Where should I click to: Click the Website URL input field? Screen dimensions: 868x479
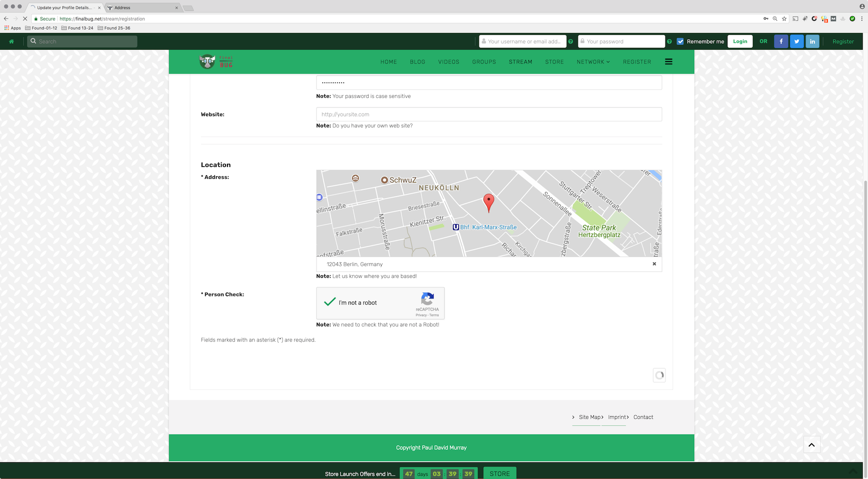pyautogui.click(x=489, y=114)
